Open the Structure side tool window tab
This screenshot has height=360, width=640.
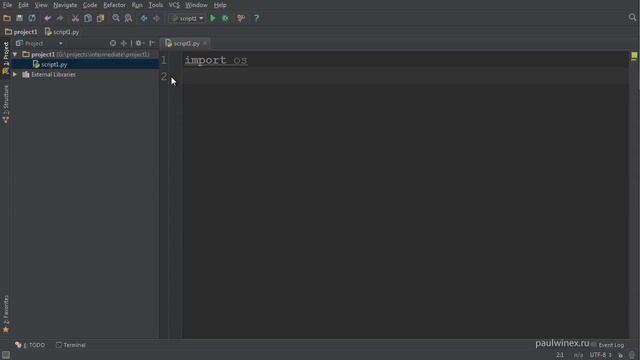click(6, 104)
